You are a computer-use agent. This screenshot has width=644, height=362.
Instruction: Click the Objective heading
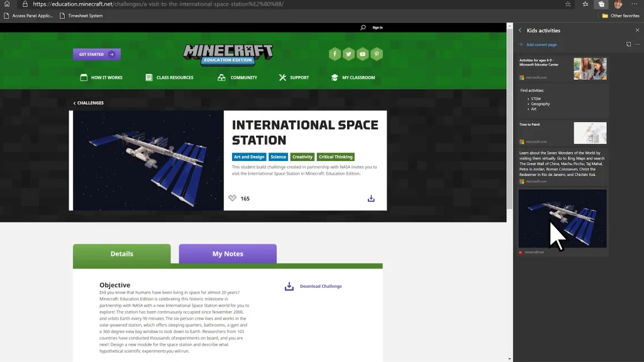coord(115,285)
